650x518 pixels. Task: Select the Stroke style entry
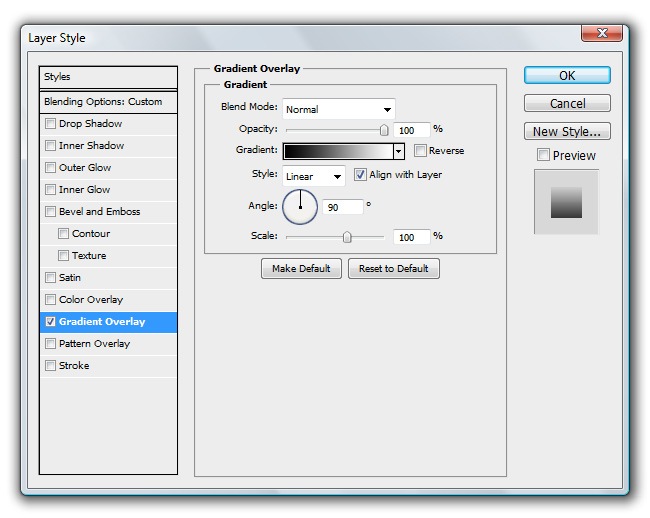tap(73, 366)
